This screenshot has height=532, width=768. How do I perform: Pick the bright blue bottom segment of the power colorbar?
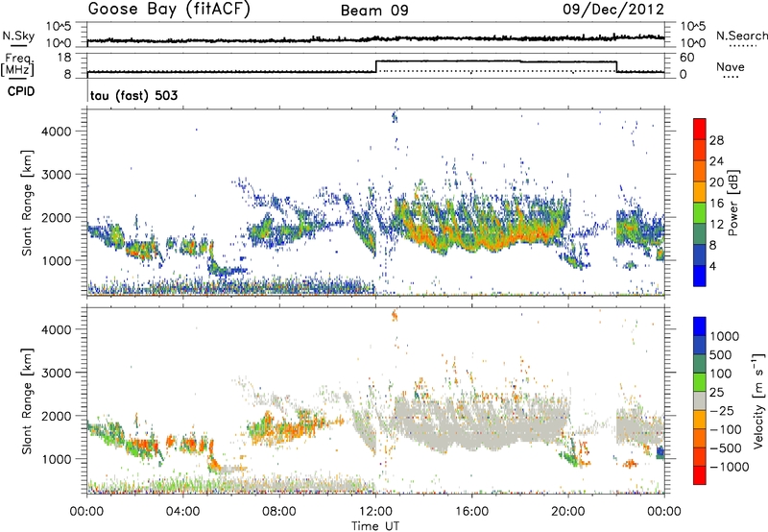[700, 276]
